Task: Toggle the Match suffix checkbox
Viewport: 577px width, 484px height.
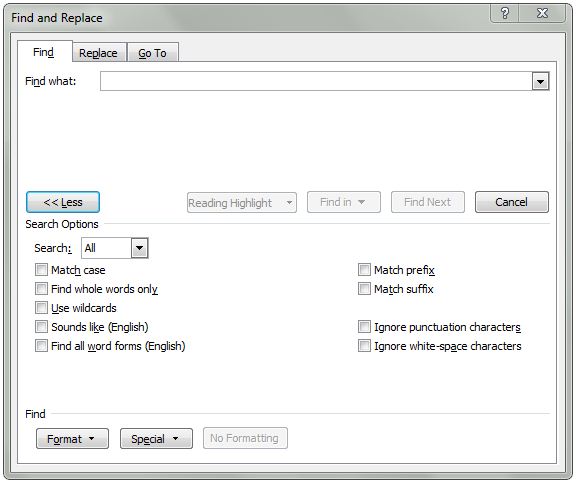Action: point(364,289)
